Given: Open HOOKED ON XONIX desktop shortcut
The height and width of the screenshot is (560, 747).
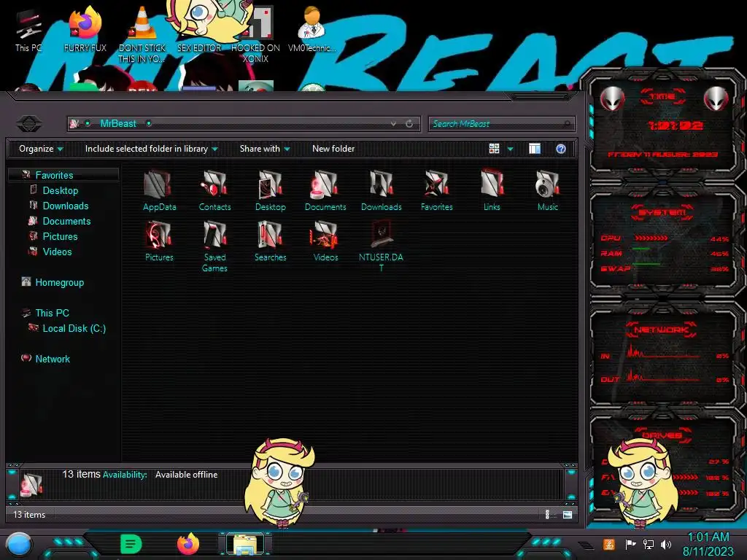Looking at the screenshot, I should pyautogui.click(x=255, y=34).
